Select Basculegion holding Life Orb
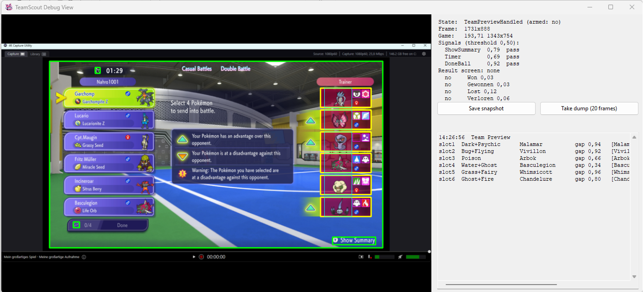The width and height of the screenshot is (644, 292). tap(109, 207)
